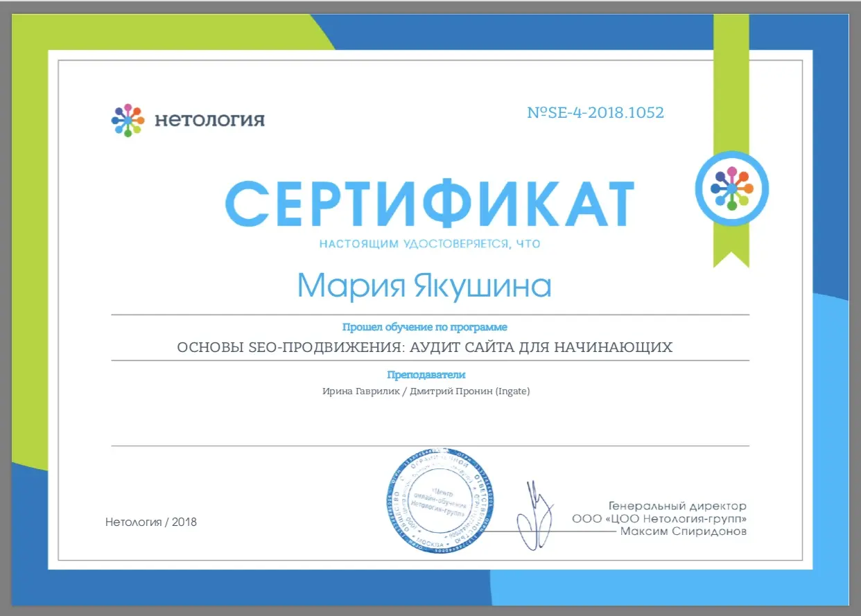Screen dimensions: 861x616
Task: Select the label Прошел обучение по программе
Action: coord(424,327)
